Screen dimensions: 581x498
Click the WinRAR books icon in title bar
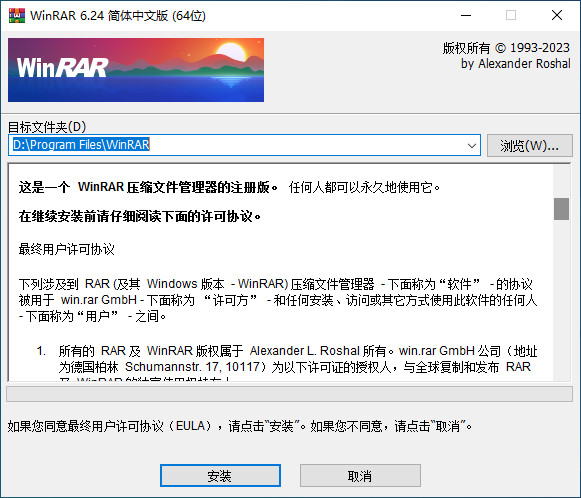coord(17,16)
